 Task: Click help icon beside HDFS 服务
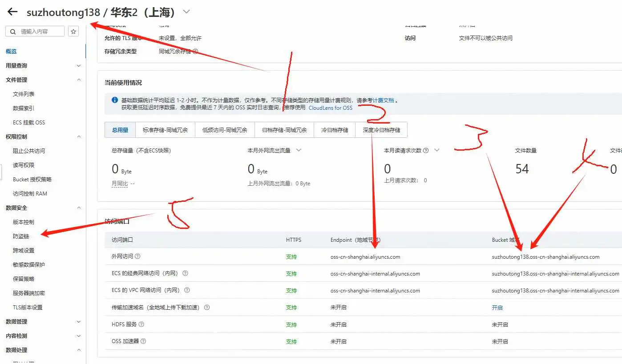[x=141, y=324]
